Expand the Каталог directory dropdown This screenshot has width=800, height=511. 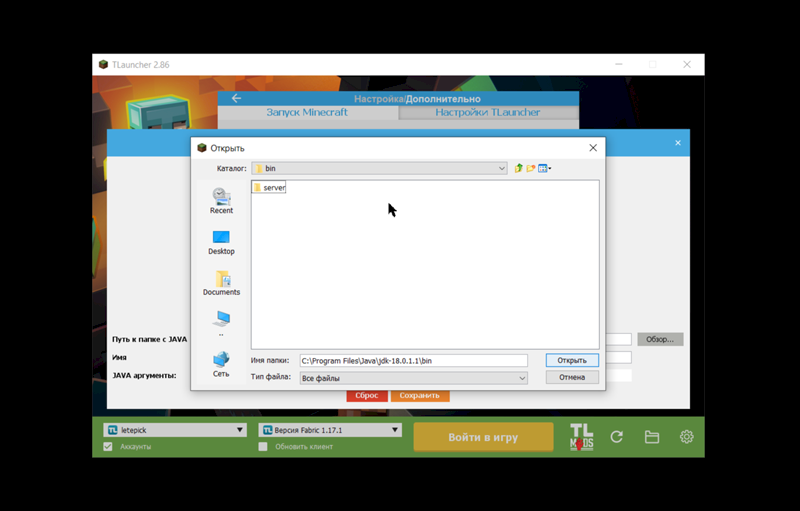[x=501, y=169]
